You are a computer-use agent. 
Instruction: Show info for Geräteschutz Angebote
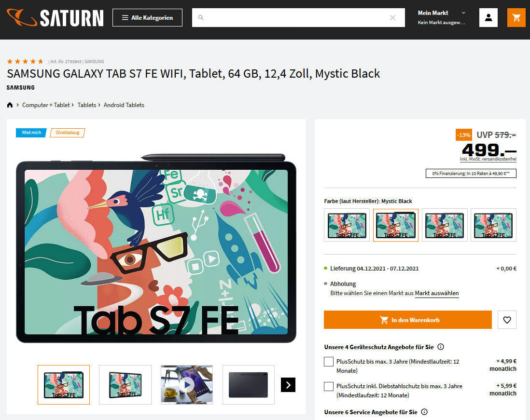pyautogui.click(x=441, y=347)
